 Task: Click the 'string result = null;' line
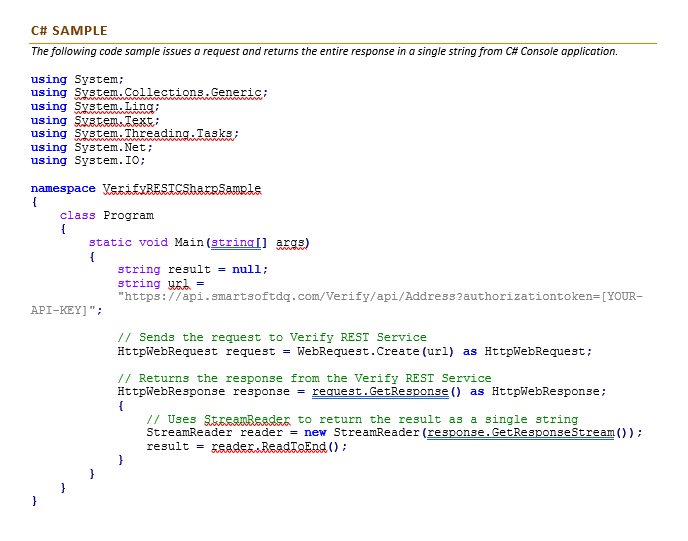click(193, 269)
